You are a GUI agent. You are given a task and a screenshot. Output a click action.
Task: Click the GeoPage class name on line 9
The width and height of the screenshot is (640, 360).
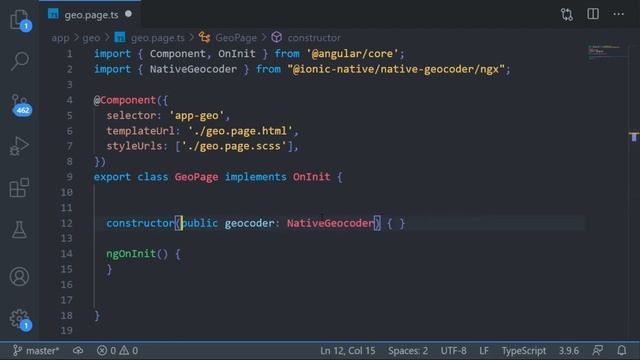click(x=196, y=177)
